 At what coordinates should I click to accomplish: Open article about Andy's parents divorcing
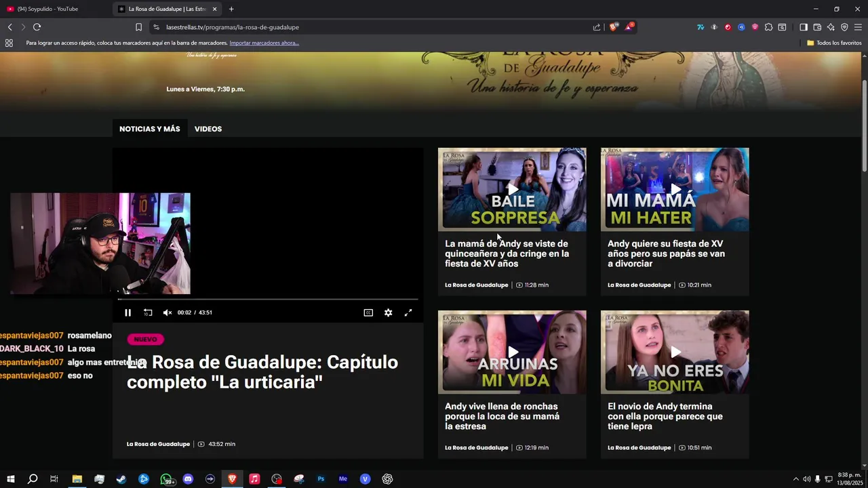(x=666, y=253)
